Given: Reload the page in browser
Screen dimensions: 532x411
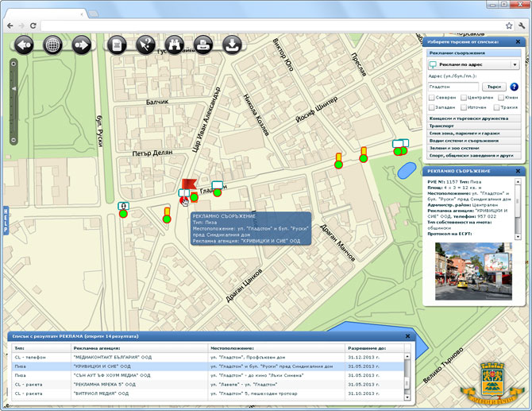Looking at the screenshot, I should (x=33, y=25).
